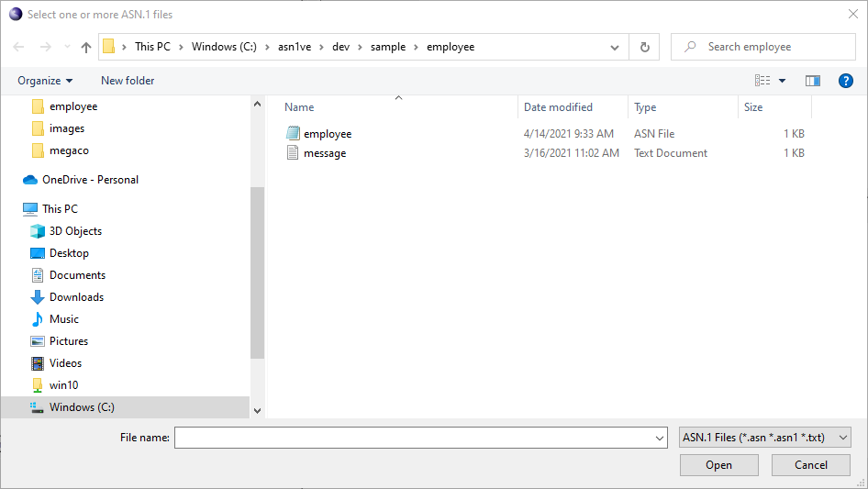Open the Organize menu

tap(45, 81)
